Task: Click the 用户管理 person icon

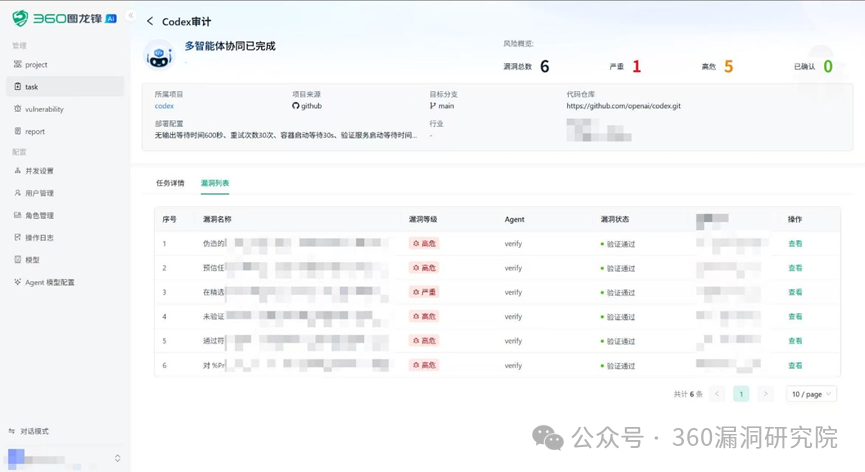Action: (18, 193)
